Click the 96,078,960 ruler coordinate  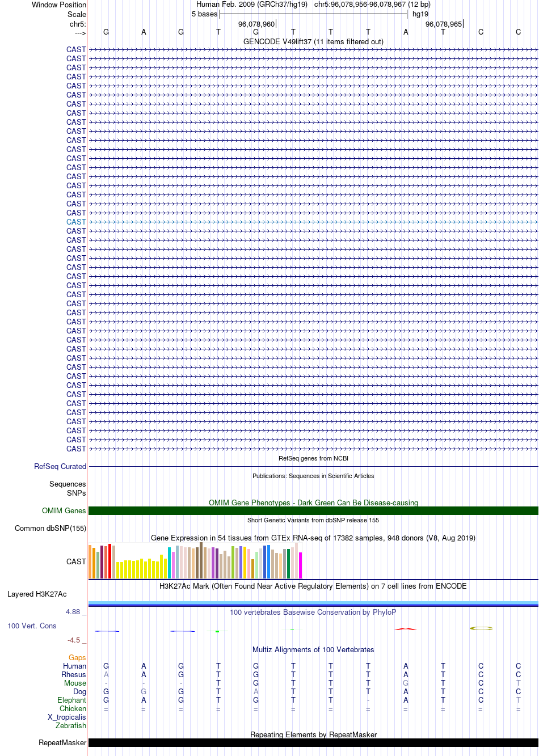pos(256,24)
